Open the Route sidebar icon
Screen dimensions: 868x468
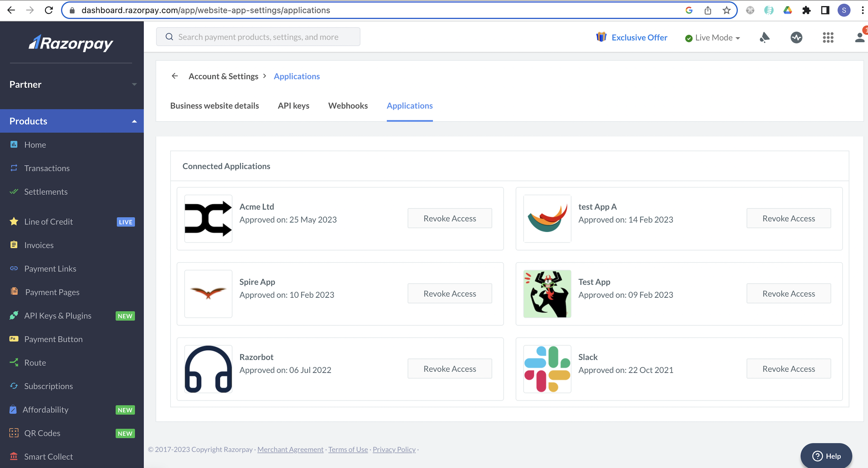click(14, 362)
